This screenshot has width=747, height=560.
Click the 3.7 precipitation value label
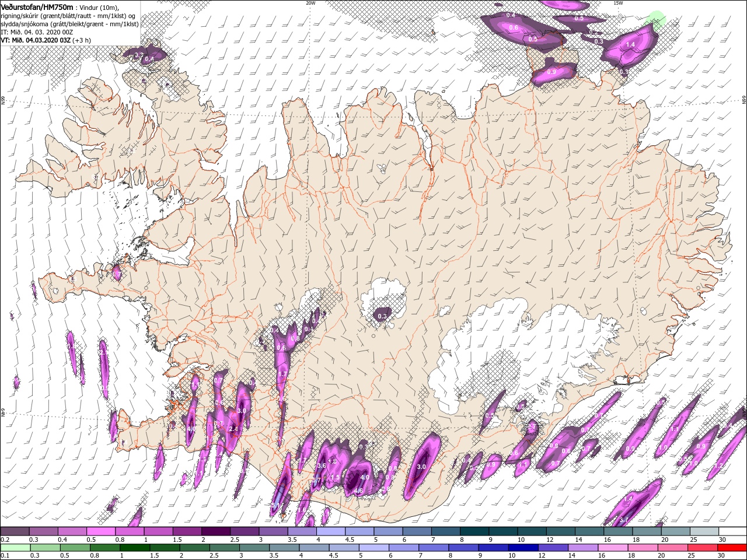(x=624, y=520)
